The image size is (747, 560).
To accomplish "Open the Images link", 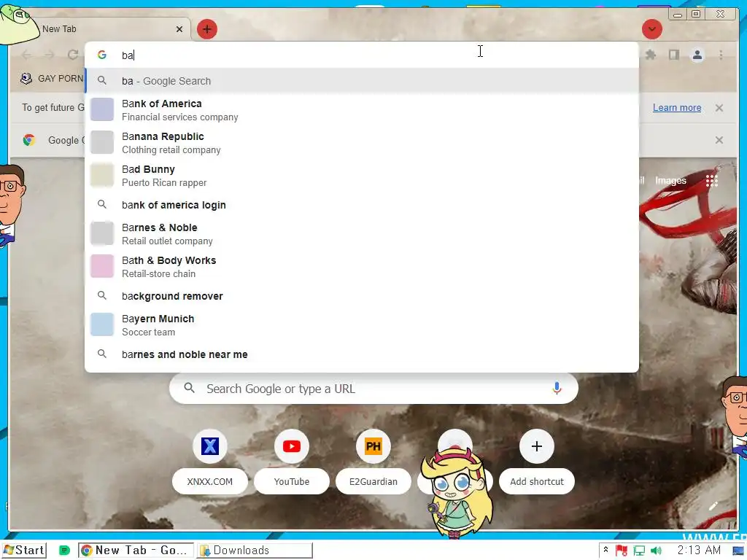I will point(670,181).
